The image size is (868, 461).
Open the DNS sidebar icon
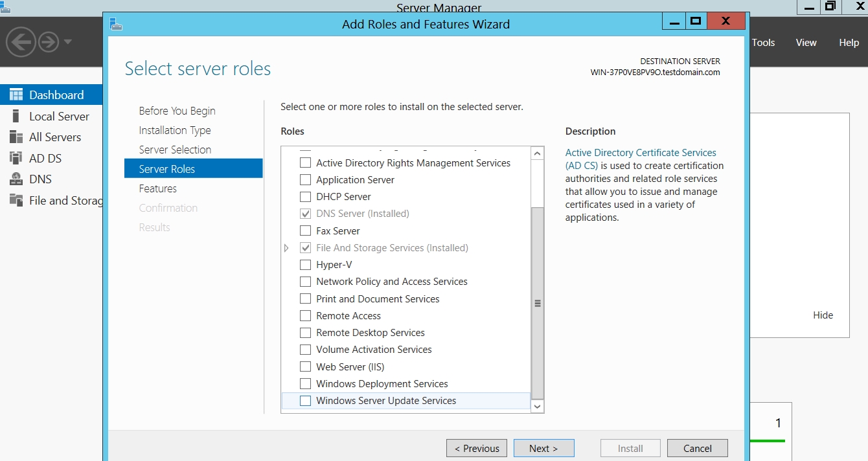click(x=16, y=179)
